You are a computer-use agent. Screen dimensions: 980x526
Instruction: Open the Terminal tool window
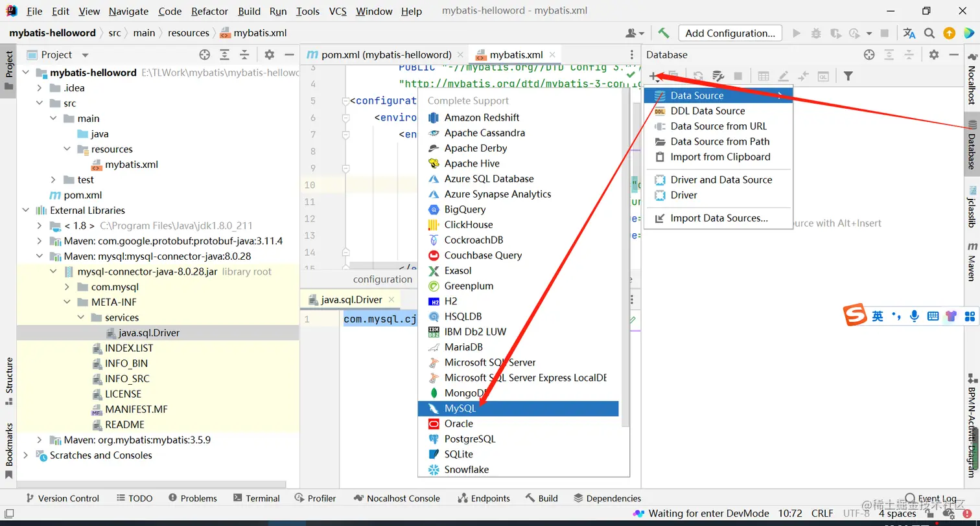pyautogui.click(x=255, y=498)
